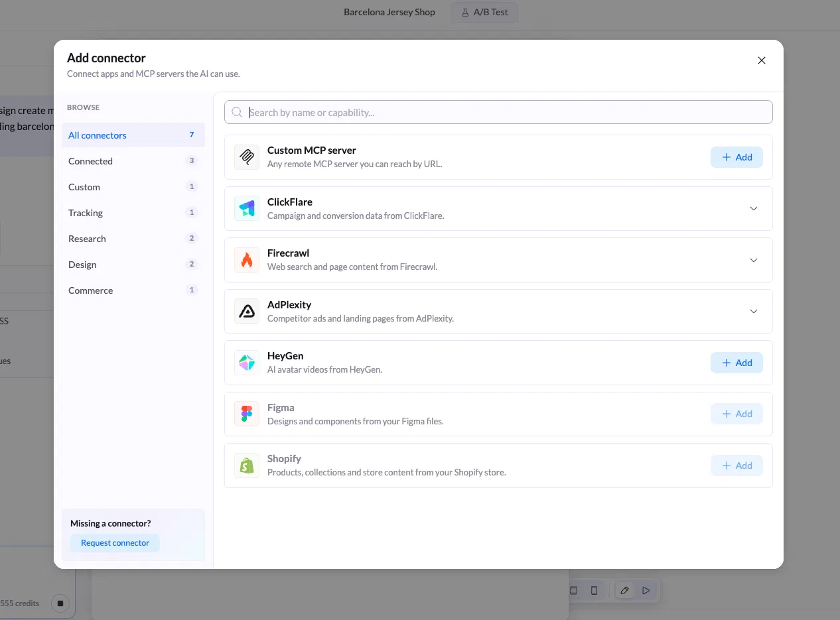Viewport: 840px width, 620px height.
Task: Click the HeyGen logo icon
Action: click(247, 363)
